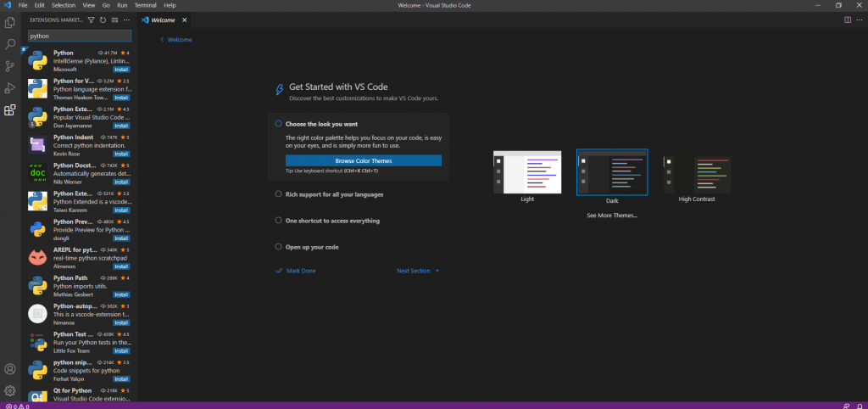
Task: Click errors and warnings status bar indicator
Action: (17, 406)
